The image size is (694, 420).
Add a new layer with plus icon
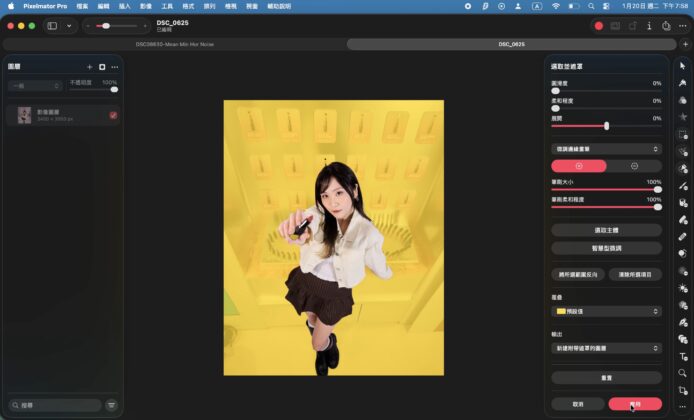tap(89, 67)
